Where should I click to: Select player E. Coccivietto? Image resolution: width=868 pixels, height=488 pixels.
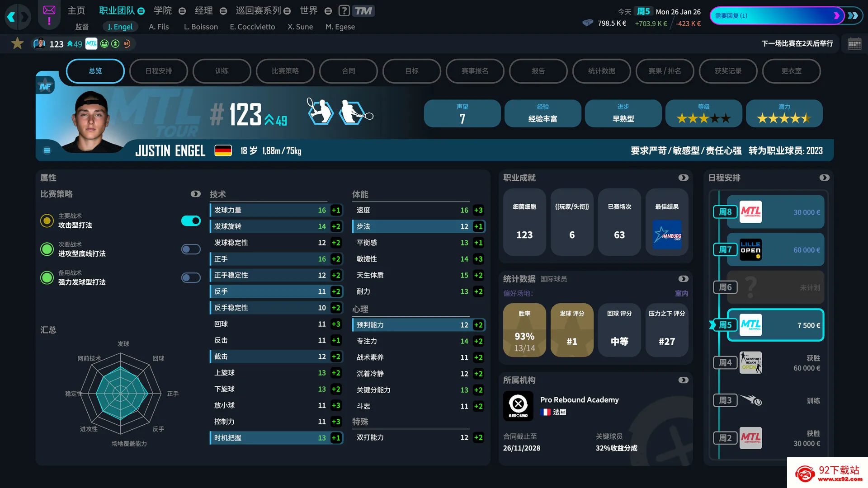click(252, 27)
